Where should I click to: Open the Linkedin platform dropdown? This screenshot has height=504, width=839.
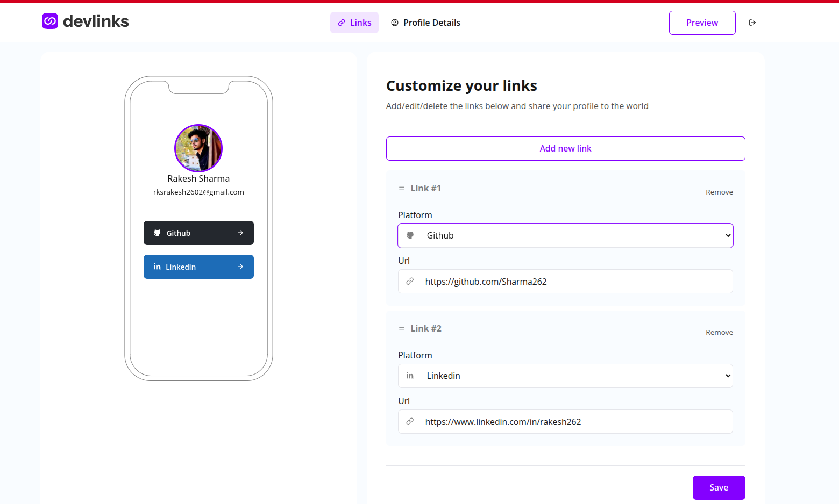pyautogui.click(x=565, y=376)
